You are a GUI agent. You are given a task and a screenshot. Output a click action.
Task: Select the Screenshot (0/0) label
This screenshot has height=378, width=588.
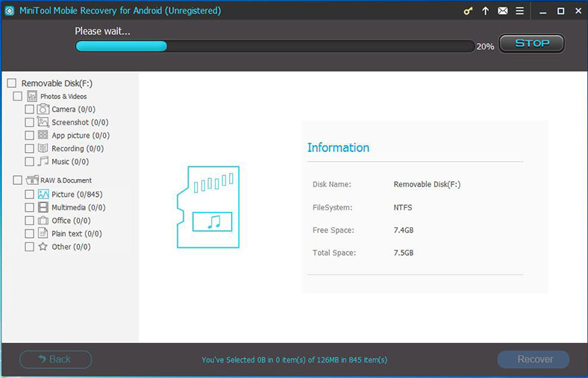80,122
